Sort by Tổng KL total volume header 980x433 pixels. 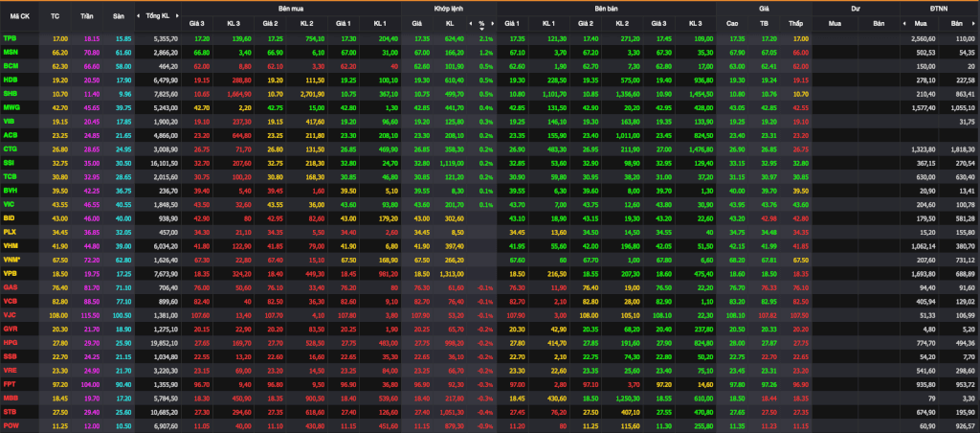[157, 15]
